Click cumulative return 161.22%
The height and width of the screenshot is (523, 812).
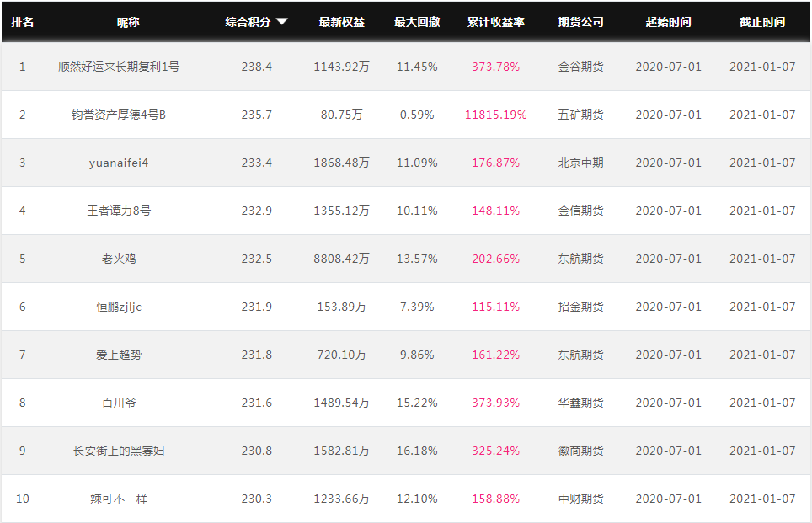(495, 355)
